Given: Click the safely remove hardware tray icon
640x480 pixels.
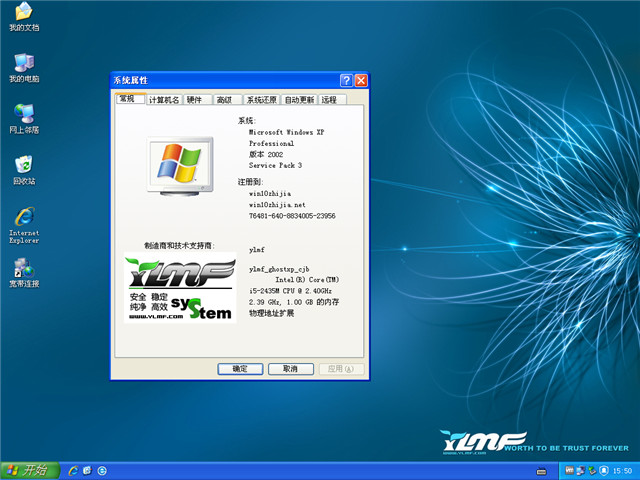Looking at the screenshot, I should pyautogui.click(x=592, y=471).
